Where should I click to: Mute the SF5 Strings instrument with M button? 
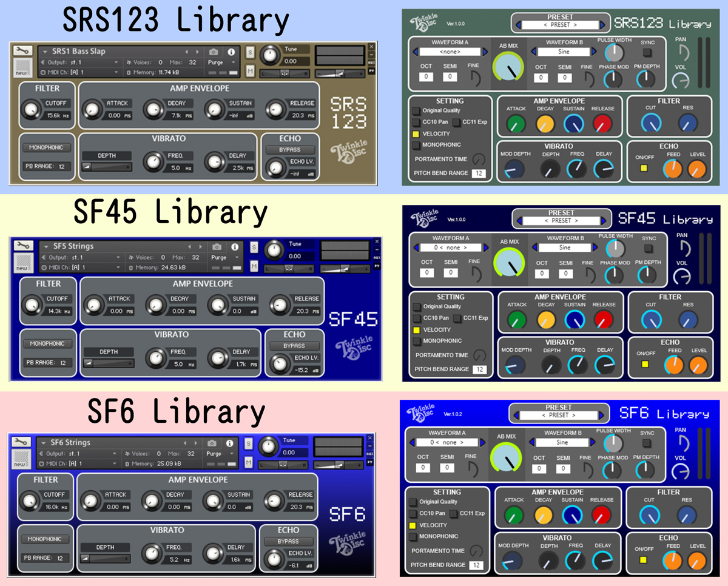254,266
